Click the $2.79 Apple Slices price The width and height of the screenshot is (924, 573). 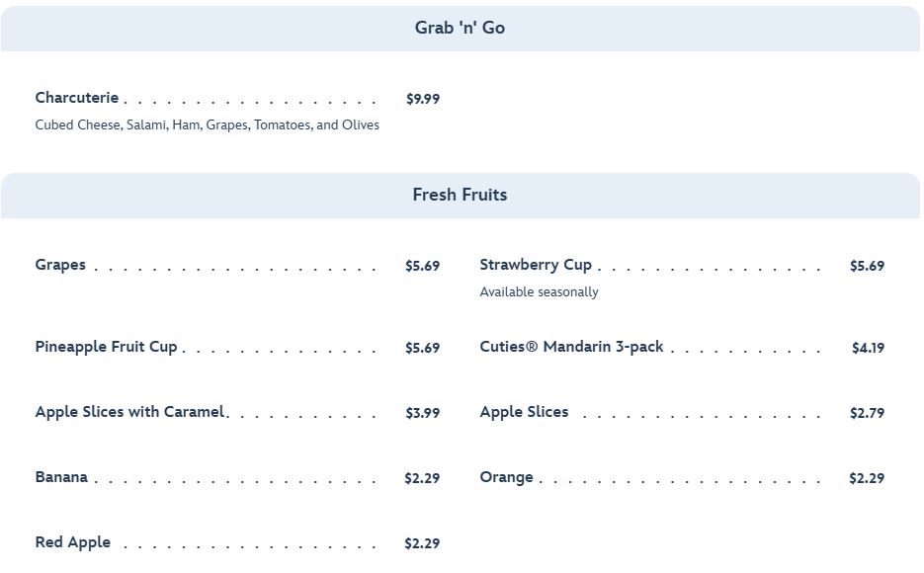[x=867, y=413]
